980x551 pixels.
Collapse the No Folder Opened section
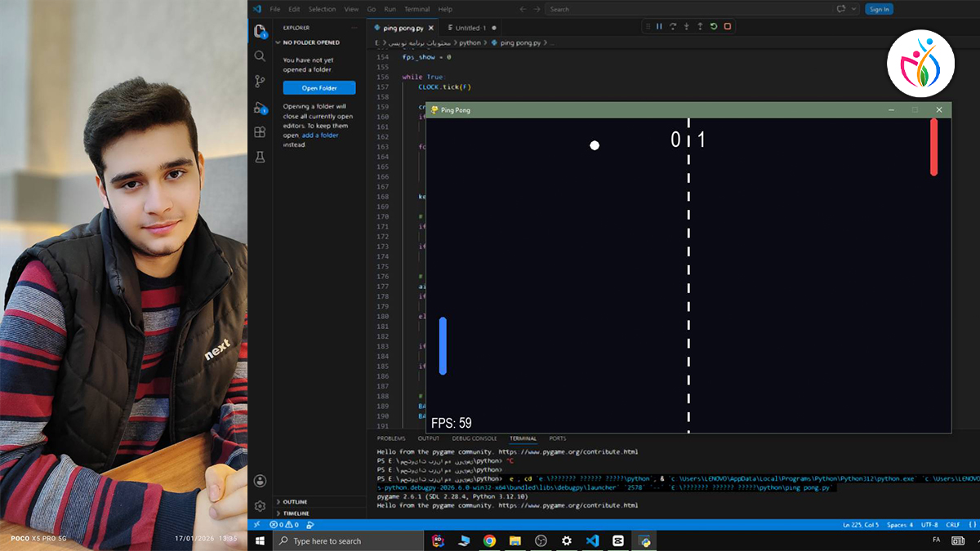318,42
